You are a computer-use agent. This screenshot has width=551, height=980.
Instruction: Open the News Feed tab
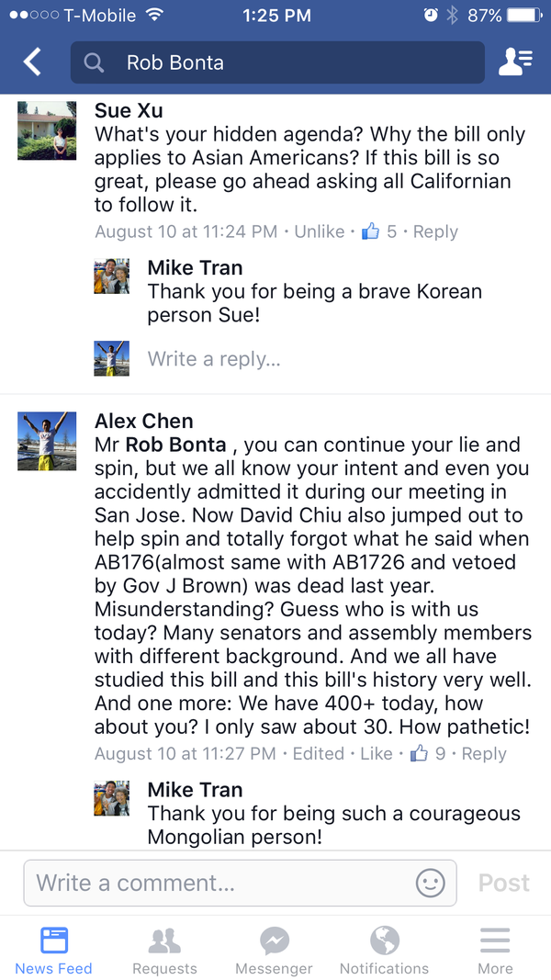click(53, 951)
